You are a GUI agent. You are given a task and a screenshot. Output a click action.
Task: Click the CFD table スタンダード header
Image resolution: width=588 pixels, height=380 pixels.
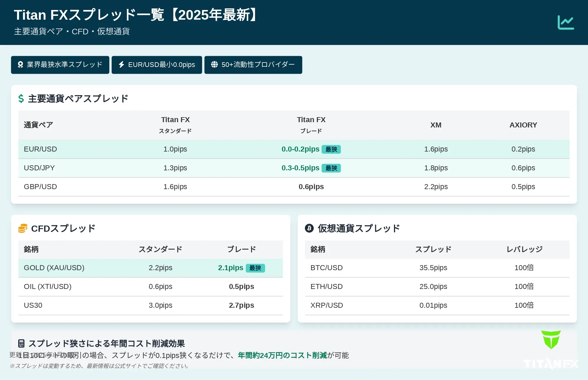(161, 249)
